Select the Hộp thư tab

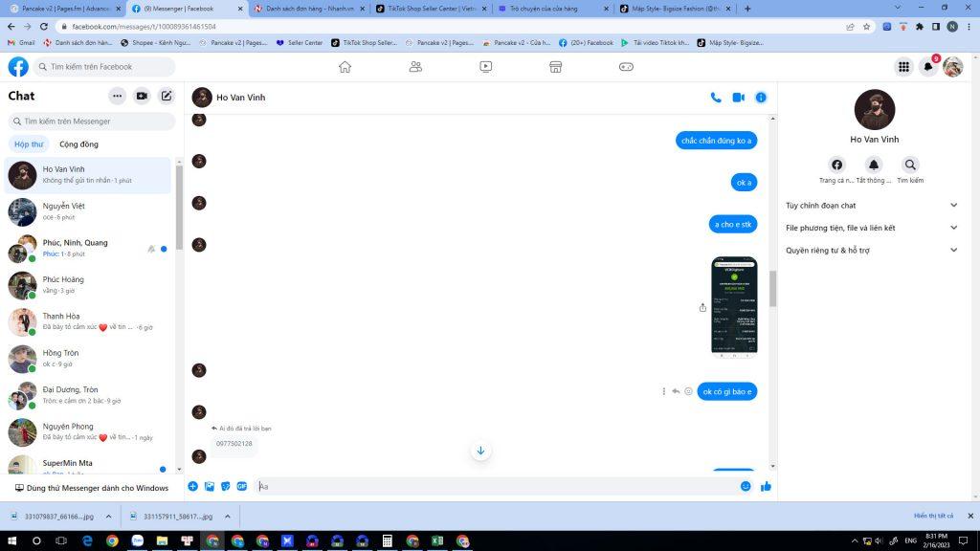coord(29,144)
